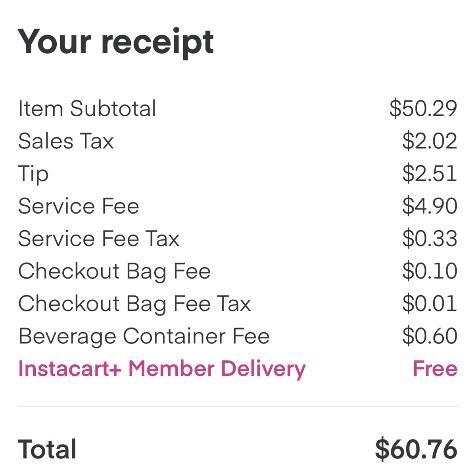
Task: Click the $0.33 service fee tax
Action: tap(430, 239)
